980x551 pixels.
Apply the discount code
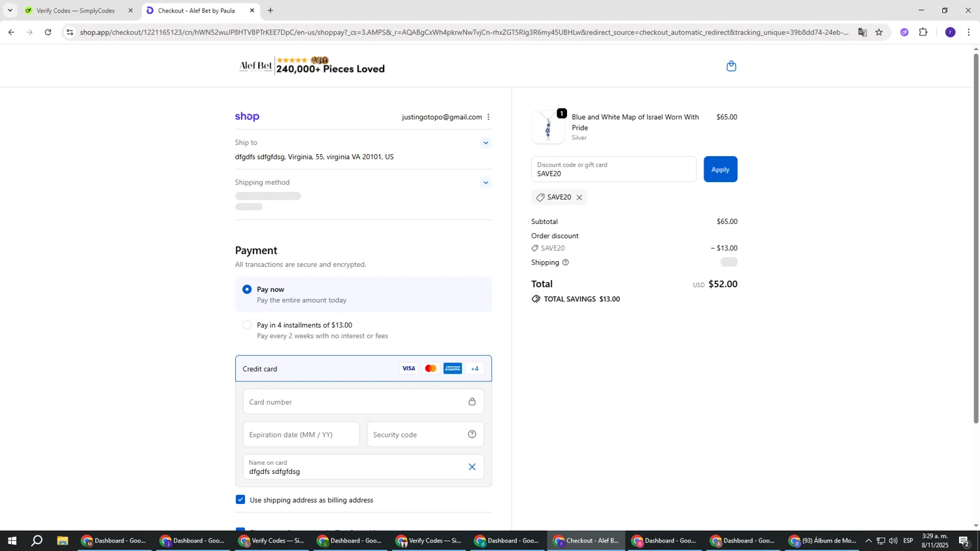(x=721, y=169)
